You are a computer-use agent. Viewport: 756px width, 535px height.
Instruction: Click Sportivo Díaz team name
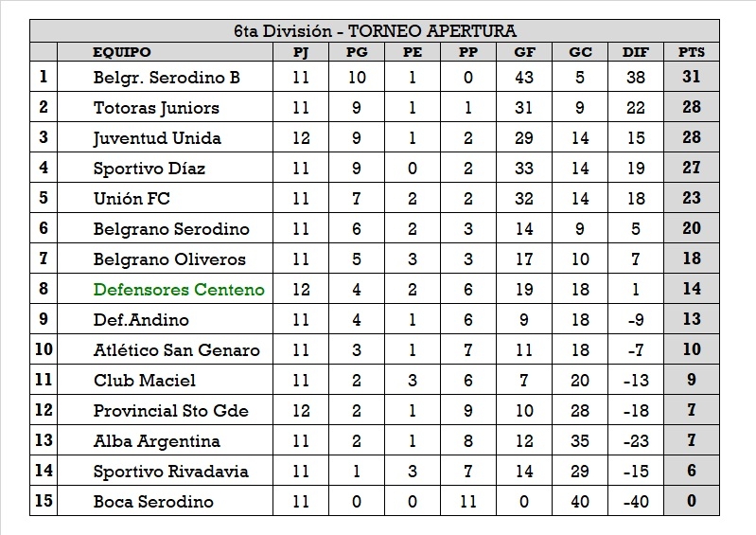(x=149, y=169)
